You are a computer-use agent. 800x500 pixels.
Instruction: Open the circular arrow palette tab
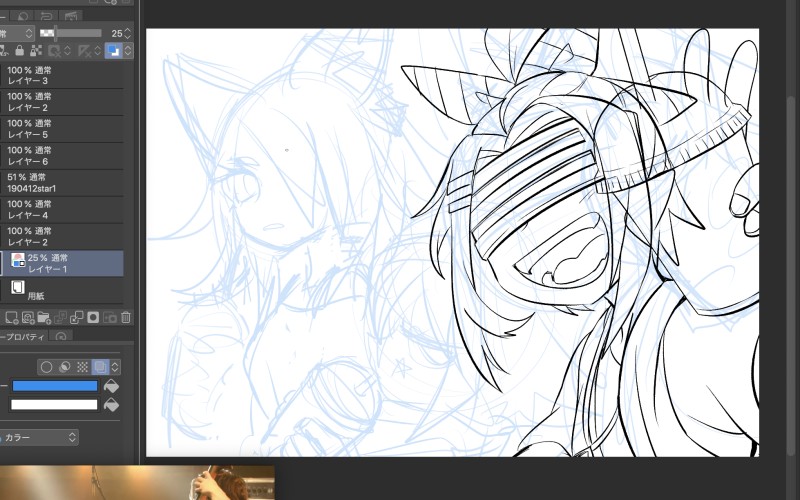click(x=23, y=16)
